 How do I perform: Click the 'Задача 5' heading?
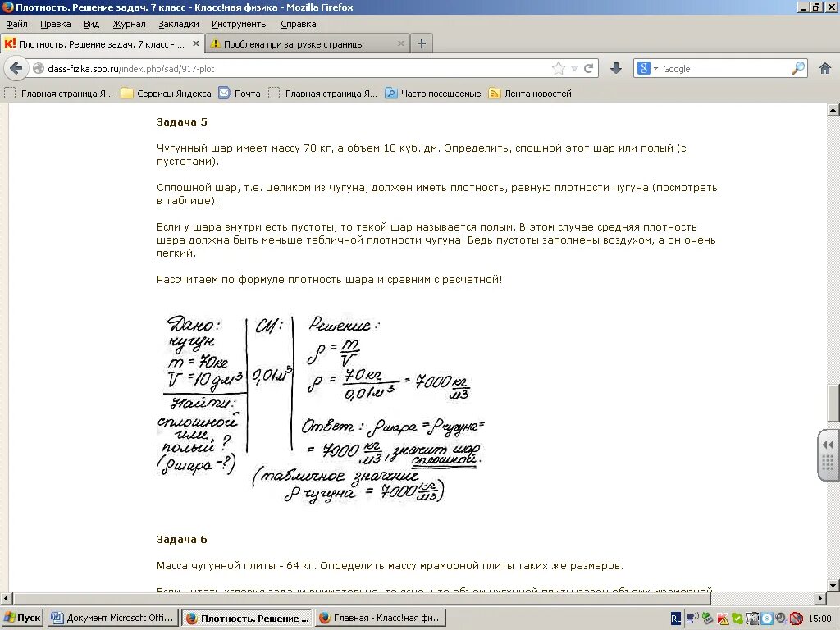(181, 121)
